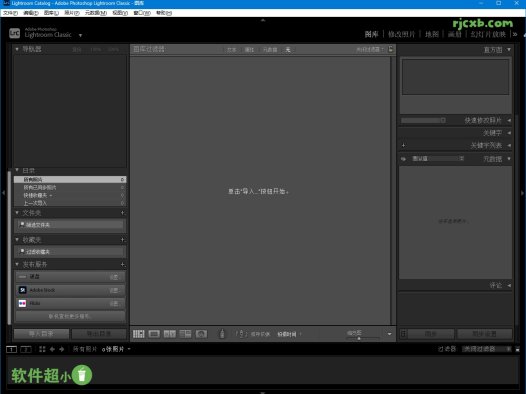Open the 文件 (File) menu
This screenshot has width=526, height=394.
[10, 13]
